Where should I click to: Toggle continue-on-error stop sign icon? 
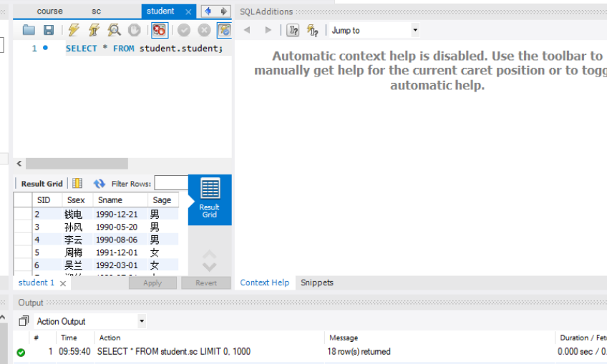coord(160,30)
